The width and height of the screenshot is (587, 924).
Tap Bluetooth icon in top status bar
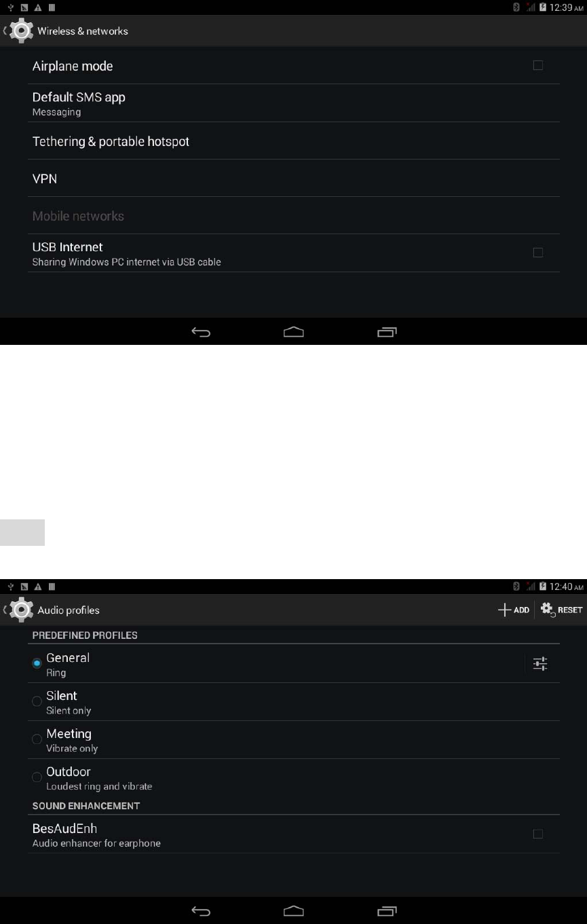(x=516, y=8)
